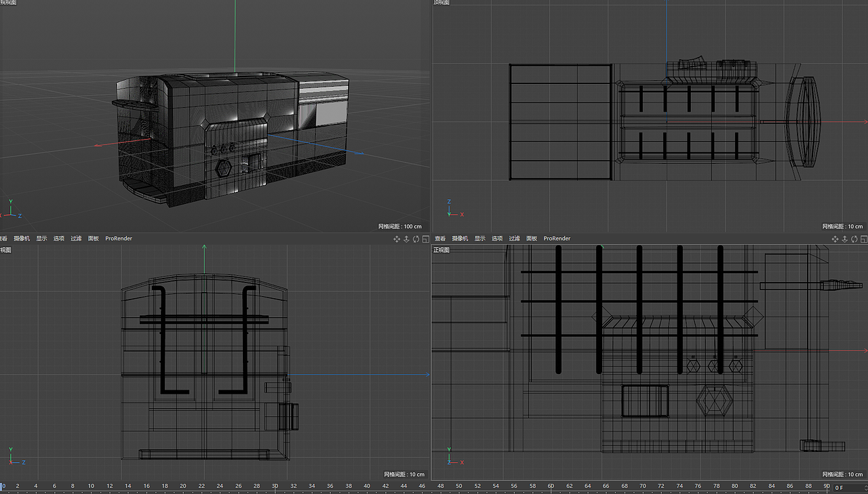Select the rotate icon of the bottom-left side viewport
The height and width of the screenshot is (494, 868).
(416, 239)
